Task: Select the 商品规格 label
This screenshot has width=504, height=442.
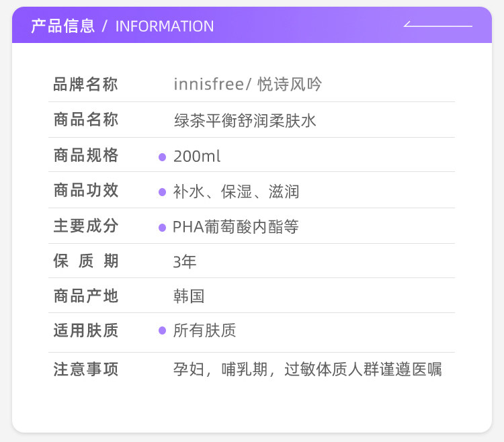Action: click(x=85, y=156)
